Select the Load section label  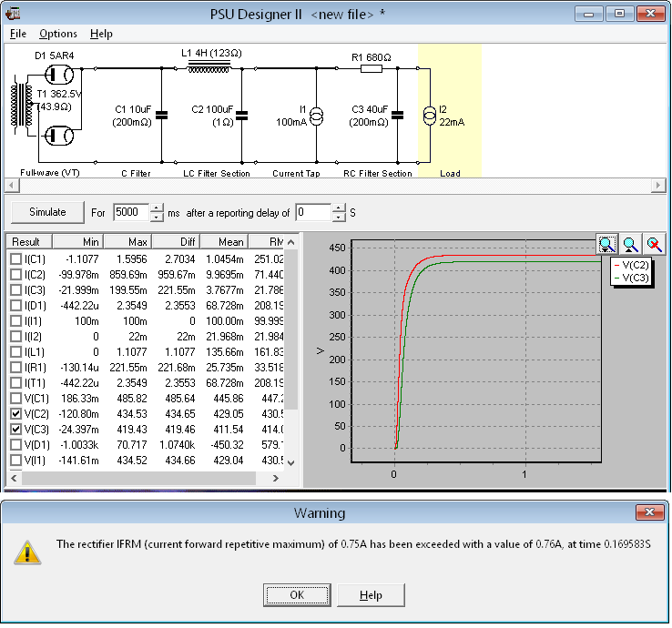(x=450, y=174)
